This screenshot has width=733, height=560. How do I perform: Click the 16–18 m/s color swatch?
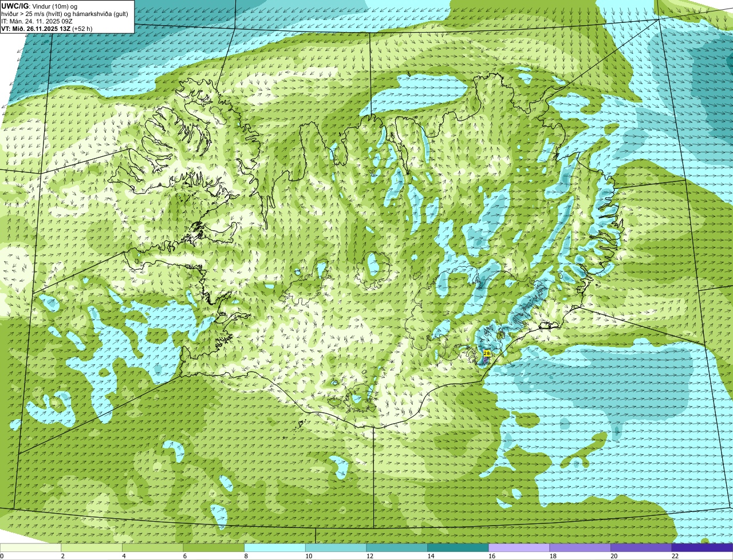click(519, 547)
